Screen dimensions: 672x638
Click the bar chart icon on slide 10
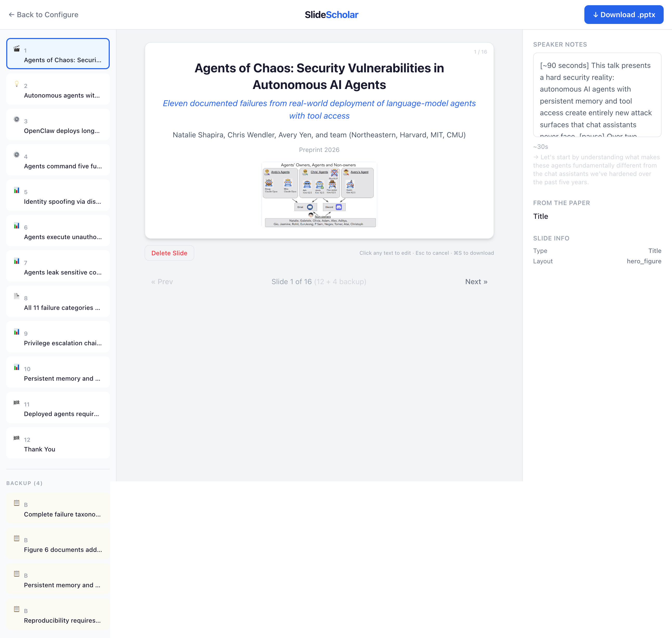(x=16, y=367)
